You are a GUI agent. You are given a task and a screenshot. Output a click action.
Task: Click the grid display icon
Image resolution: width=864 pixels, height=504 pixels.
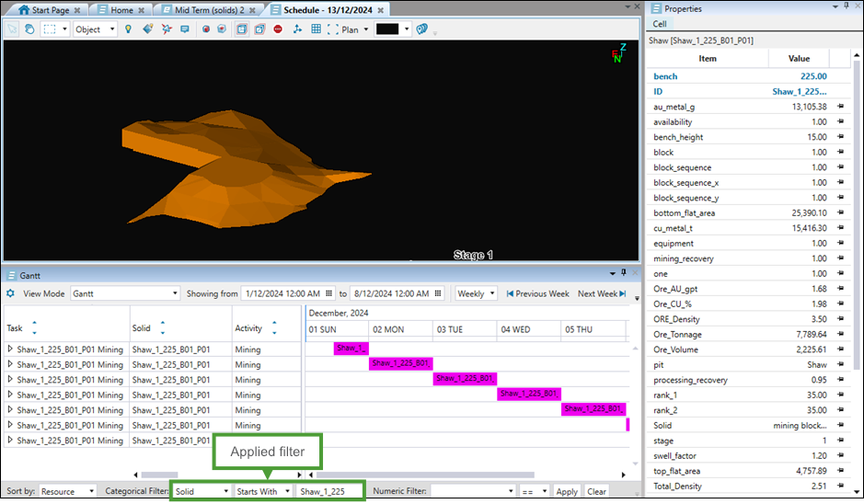[316, 29]
